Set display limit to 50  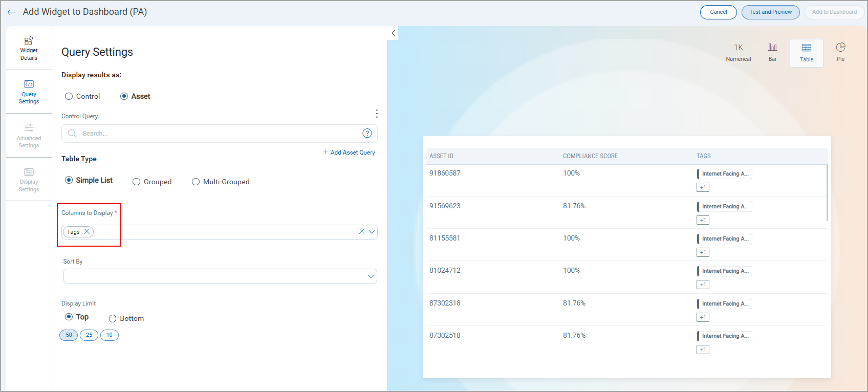(x=69, y=335)
